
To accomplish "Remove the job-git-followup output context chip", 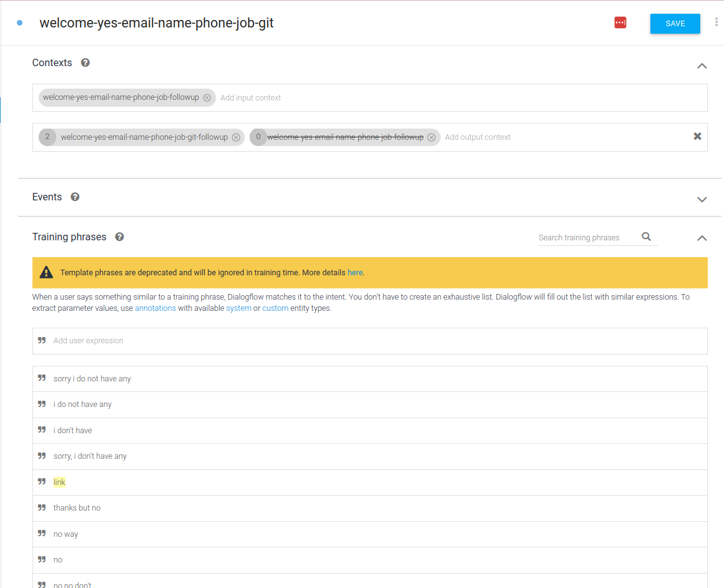I will click(x=236, y=137).
